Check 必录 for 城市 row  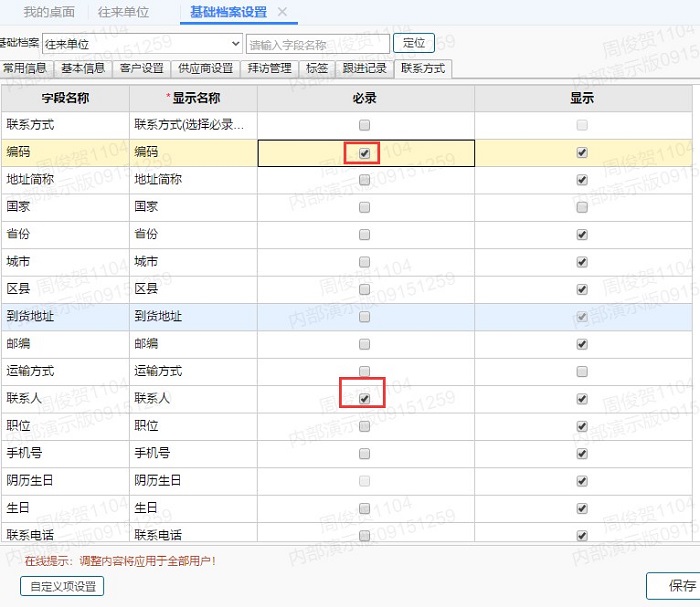coord(364,262)
